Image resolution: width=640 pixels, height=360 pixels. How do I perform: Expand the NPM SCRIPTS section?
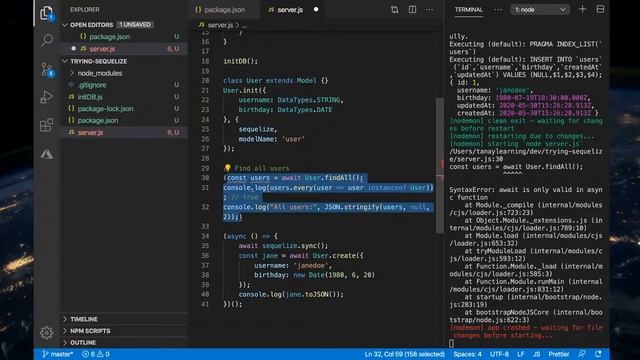tap(90, 331)
